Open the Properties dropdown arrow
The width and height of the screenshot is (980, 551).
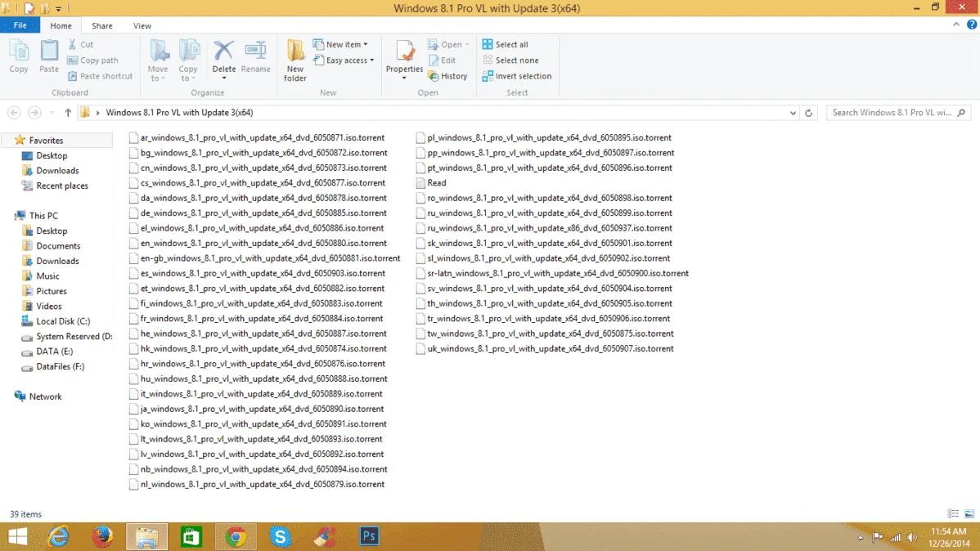(x=404, y=78)
